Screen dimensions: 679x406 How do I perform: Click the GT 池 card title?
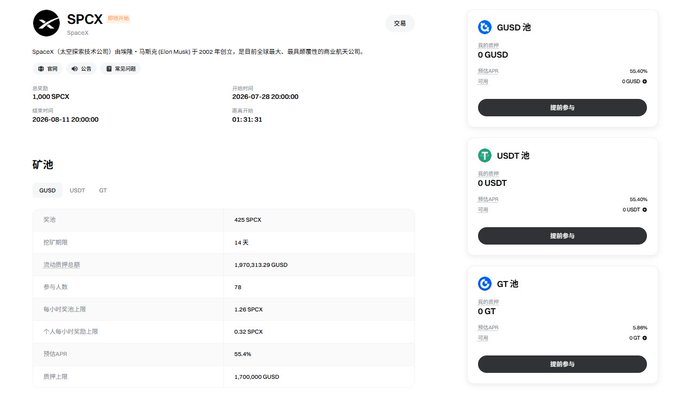(x=508, y=284)
